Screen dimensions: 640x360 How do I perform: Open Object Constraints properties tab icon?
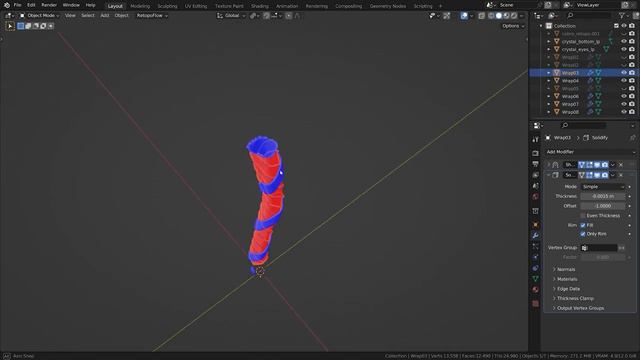(x=536, y=268)
